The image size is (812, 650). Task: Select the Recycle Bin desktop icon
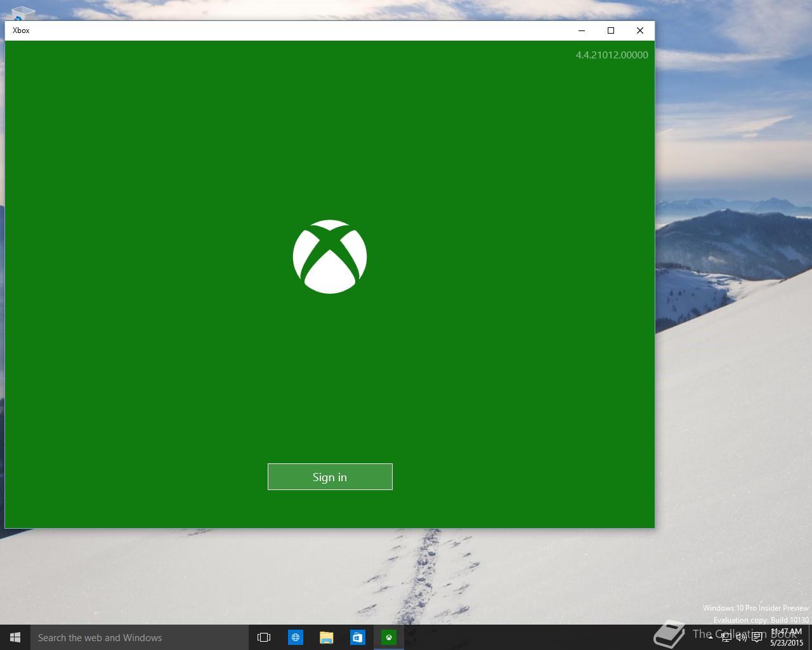click(22, 13)
